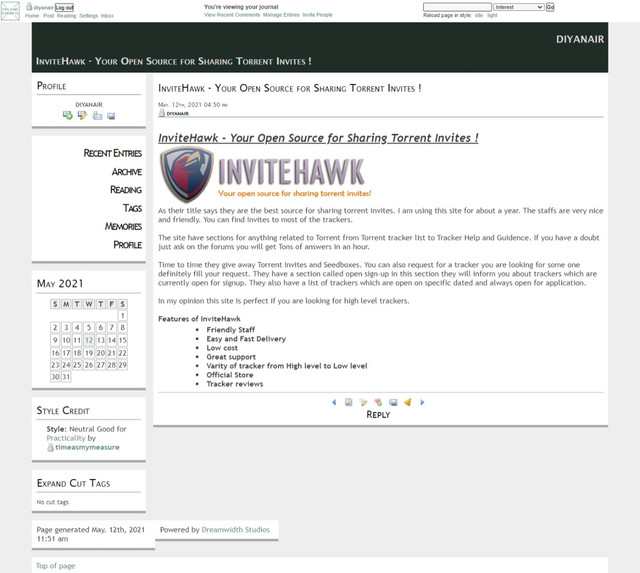Click the add-to-circle icon under Profile
The width and height of the screenshot is (640, 573).
click(x=68, y=115)
